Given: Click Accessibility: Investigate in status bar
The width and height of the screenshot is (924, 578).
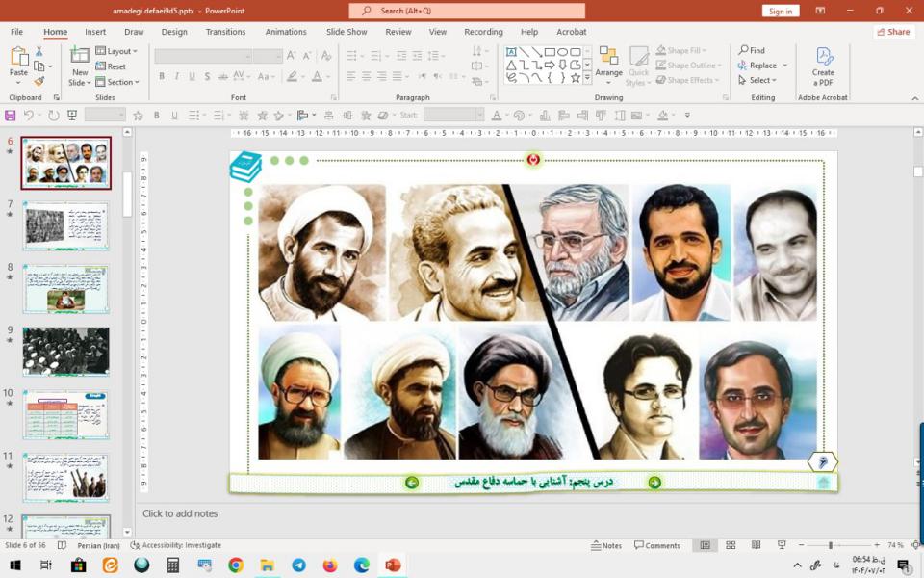Looking at the screenshot, I should click(x=175, y=545).
